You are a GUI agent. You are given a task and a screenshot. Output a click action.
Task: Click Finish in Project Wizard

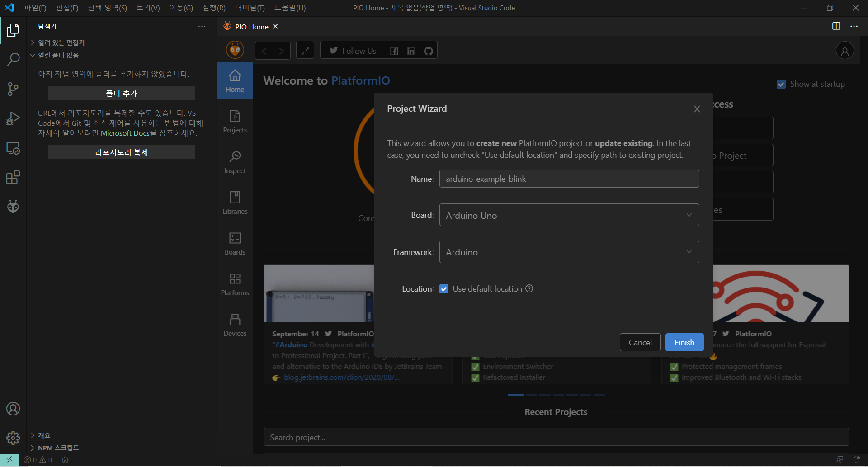tap(684, 342)
